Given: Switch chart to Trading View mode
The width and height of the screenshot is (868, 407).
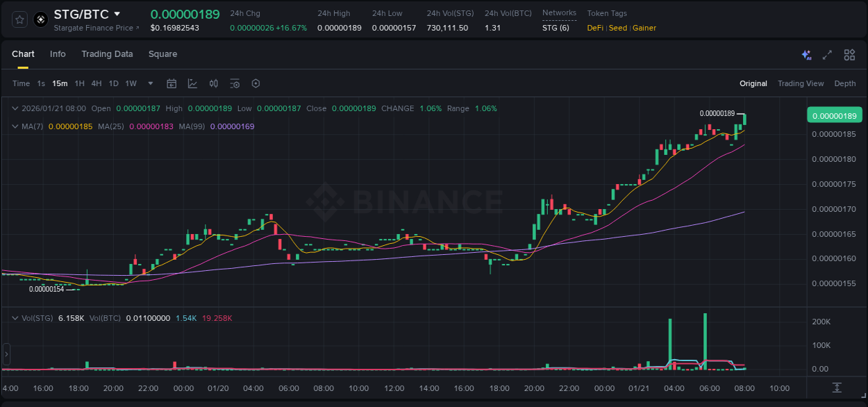Looking at the screenshot, I should 801,83.
